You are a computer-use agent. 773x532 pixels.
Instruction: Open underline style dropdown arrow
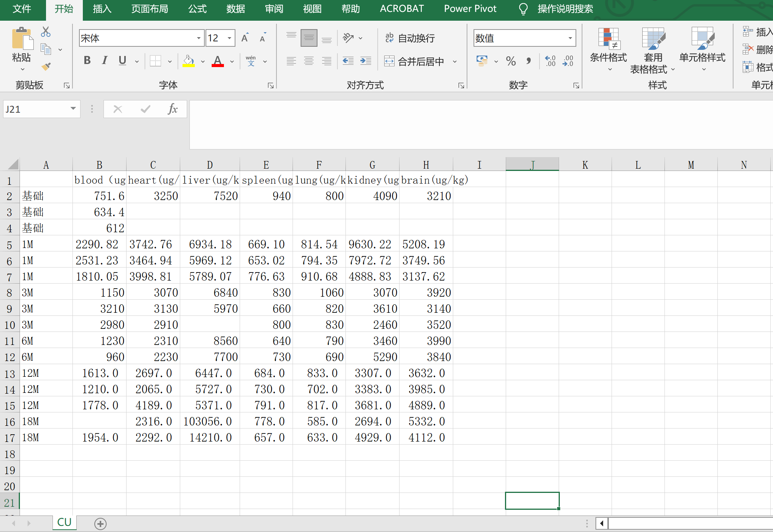(x=137, y=61)
